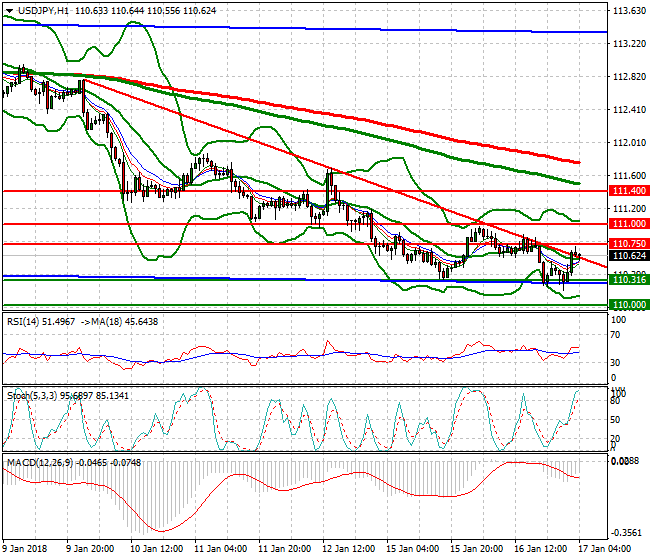
Task: Click the RSI 70 level on scale
Action: coord(617,338)
